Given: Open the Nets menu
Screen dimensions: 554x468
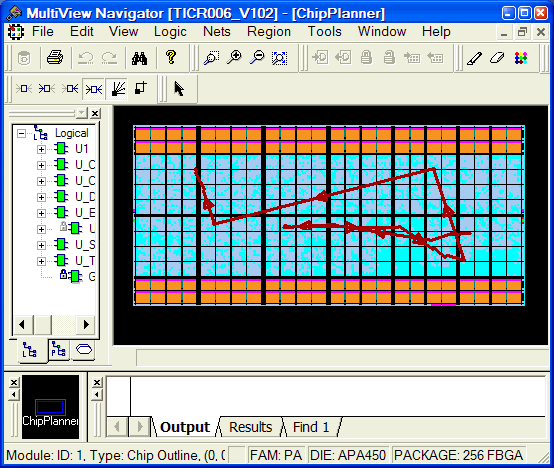Looking at the screenshot, I should (x=217, y=32).
